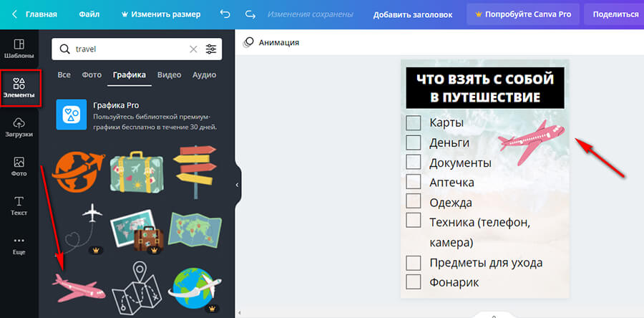Add the outline map with pin graphic
This screenshot has width=644, height=318.
click(x=137, y=289)
